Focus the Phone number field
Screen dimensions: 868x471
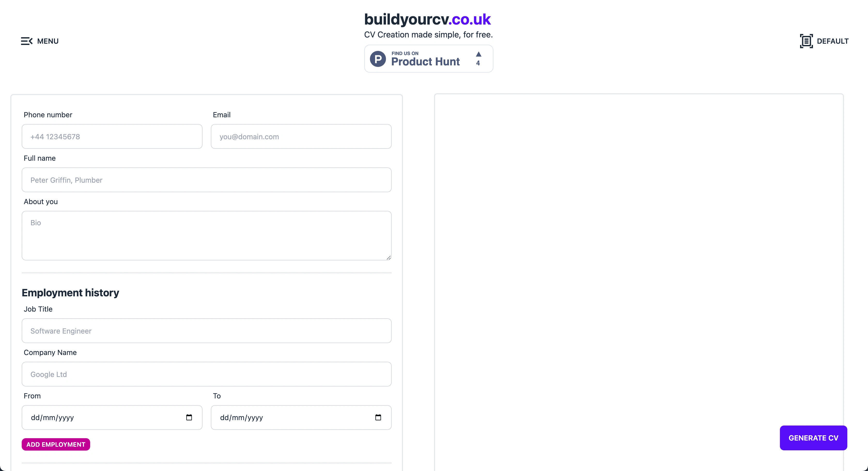112,136
